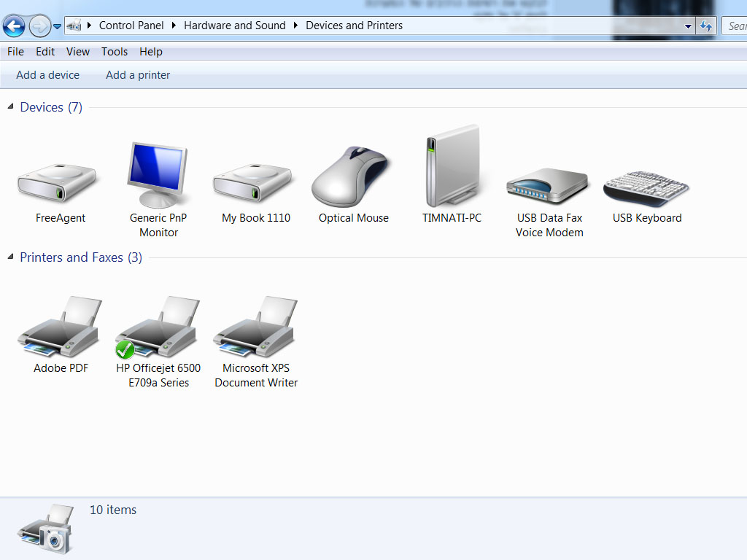Collapse the Devices group
747x560 pixels.
pyautogui.click(x=10, y=106)
